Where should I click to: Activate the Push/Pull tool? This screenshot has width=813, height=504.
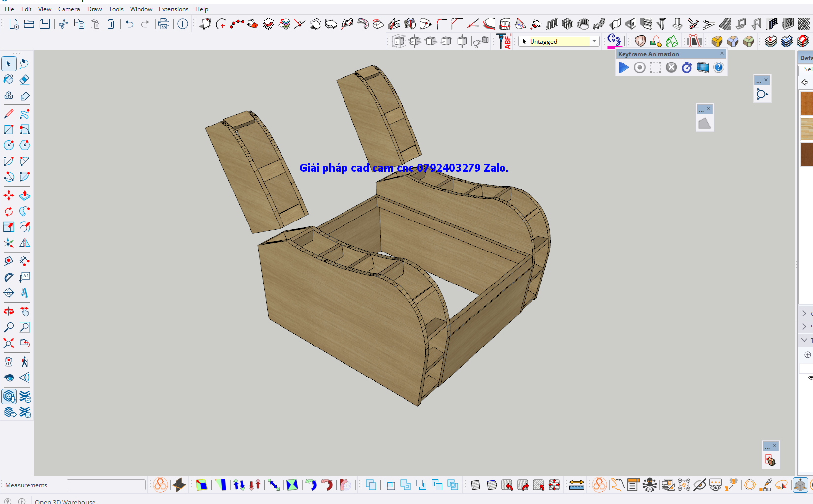click(24, 196)
